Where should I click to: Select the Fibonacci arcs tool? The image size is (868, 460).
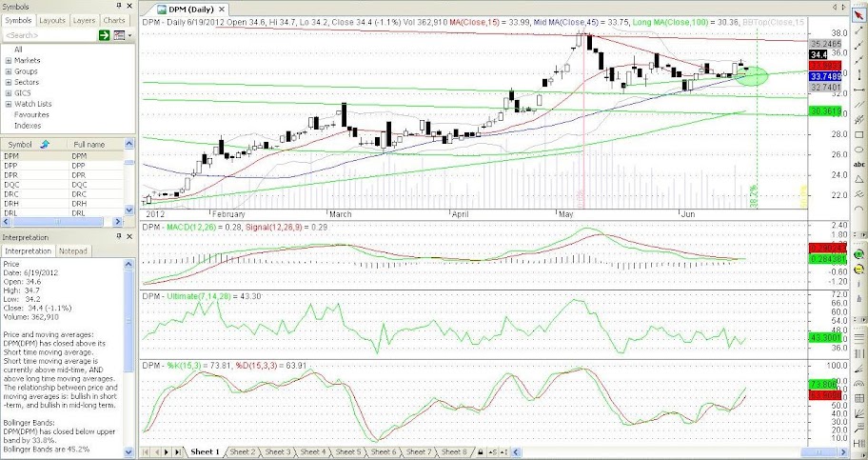click(x=859, y=384)
